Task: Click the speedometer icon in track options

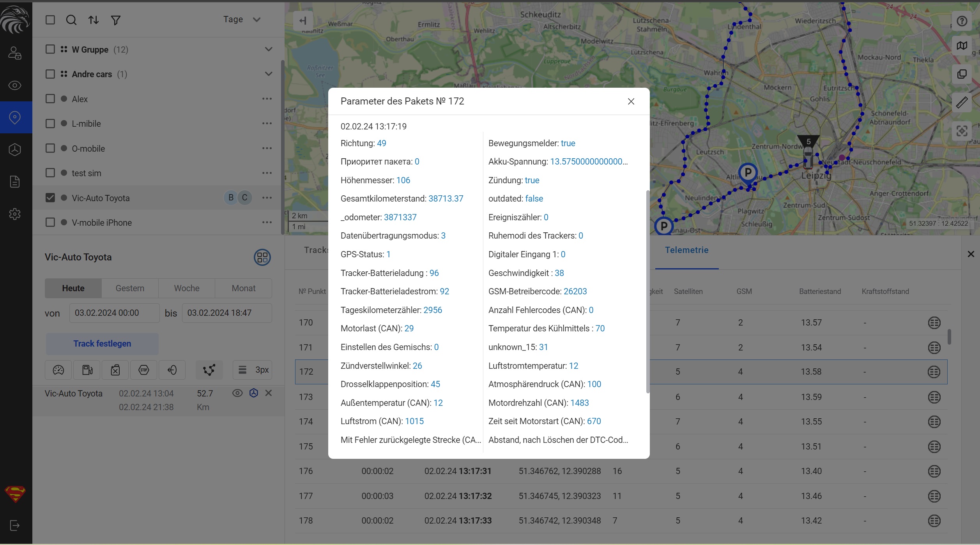Action: 58,370
